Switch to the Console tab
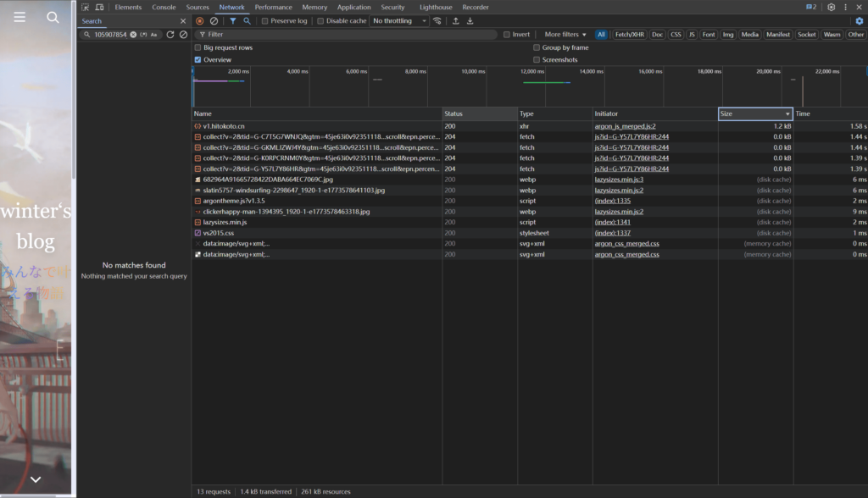 click(164, 7)
